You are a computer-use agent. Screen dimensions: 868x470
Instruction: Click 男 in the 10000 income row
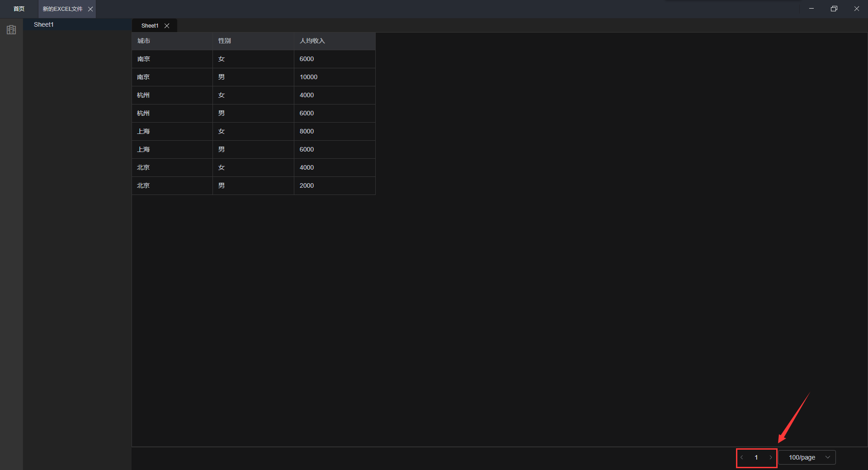222,77
